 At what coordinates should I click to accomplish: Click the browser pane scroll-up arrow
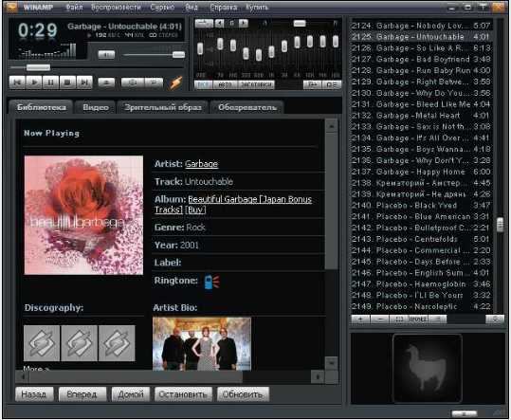(x=332, y=126)
